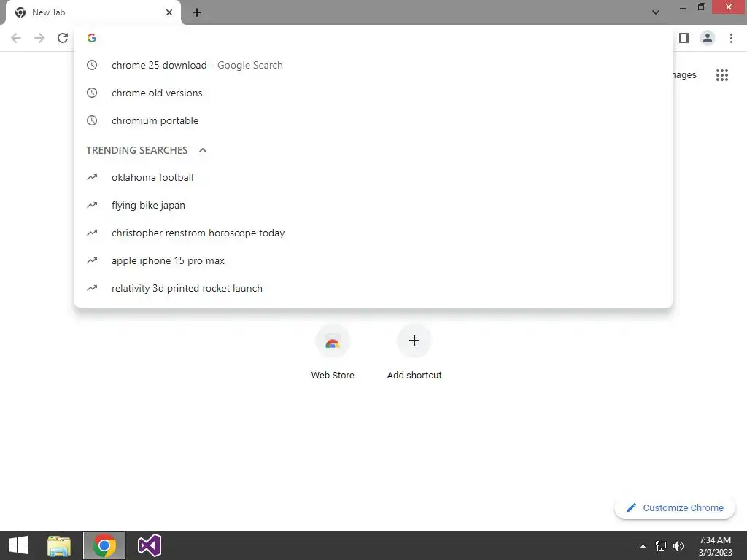Select 'christopher renstrom horoscope today' search
747x560 pixels.
[x=373, y=233]
